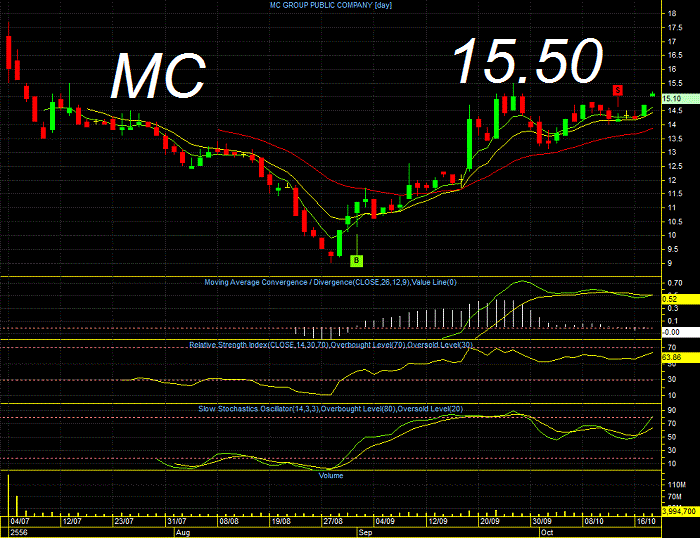Screen dimensions: 700x538
Task: Select the chart title MC GROUP PUBLIC COMPANY [day]
Action: pyautogui.click(x=331, y=5)
